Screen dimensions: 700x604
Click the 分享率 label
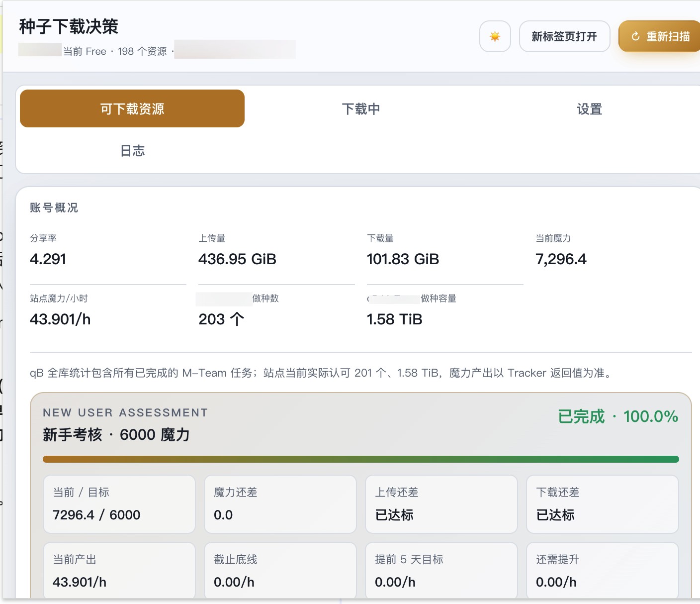pyautogui.click(x=43, y=238)
